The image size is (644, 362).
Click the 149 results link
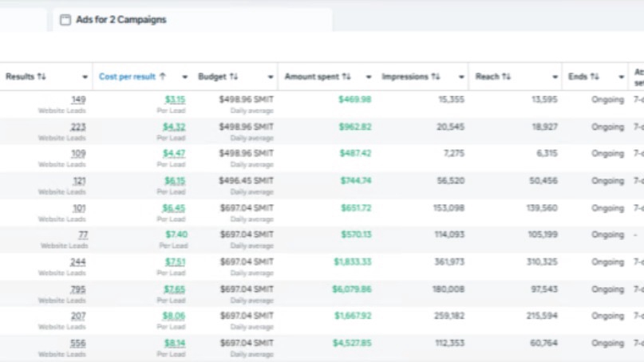[x=78, y=100]
